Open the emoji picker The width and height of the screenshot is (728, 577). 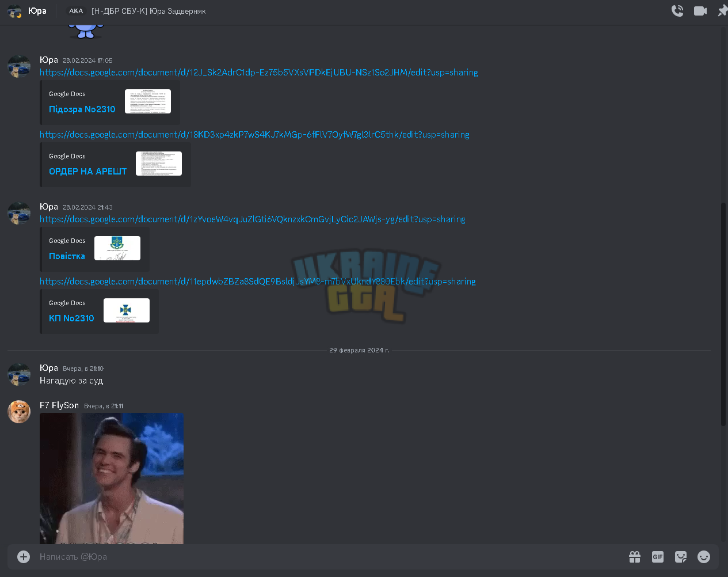[704, 557]
